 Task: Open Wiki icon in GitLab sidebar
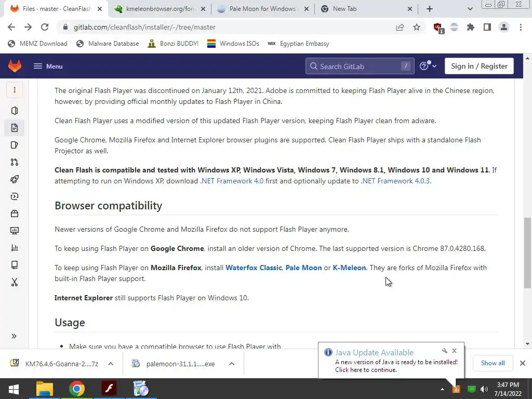click(14, 265)
